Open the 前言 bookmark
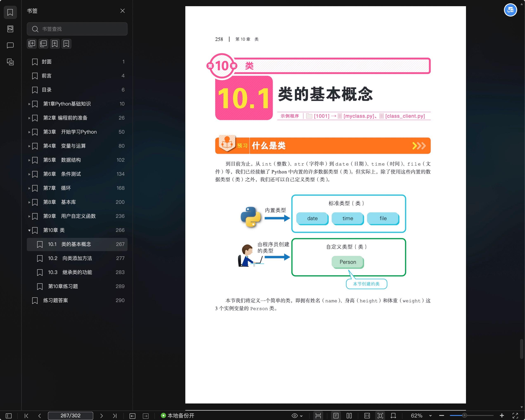This screenshot has height=420, width=525. (x=77, y=76)
